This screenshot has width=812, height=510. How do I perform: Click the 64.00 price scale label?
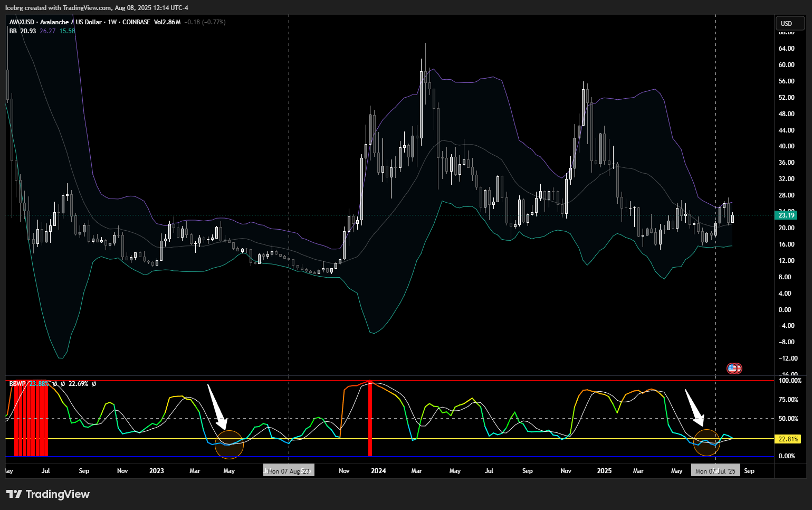tap(786, 49)
